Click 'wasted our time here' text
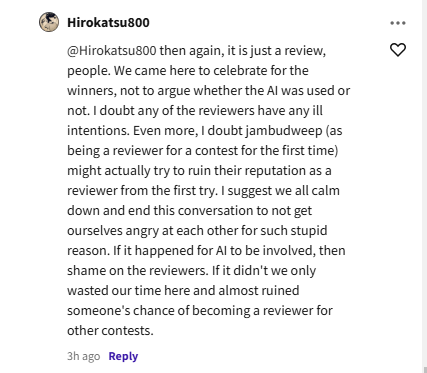 128,291
